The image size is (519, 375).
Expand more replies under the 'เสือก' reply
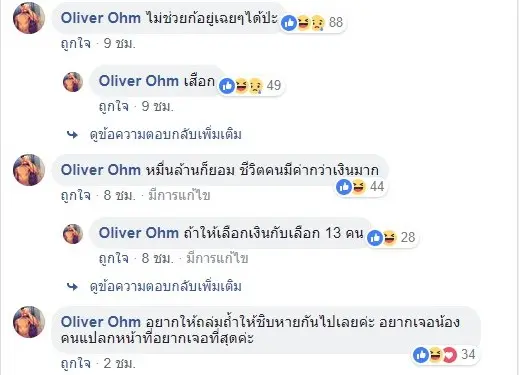tap(166, 135)
